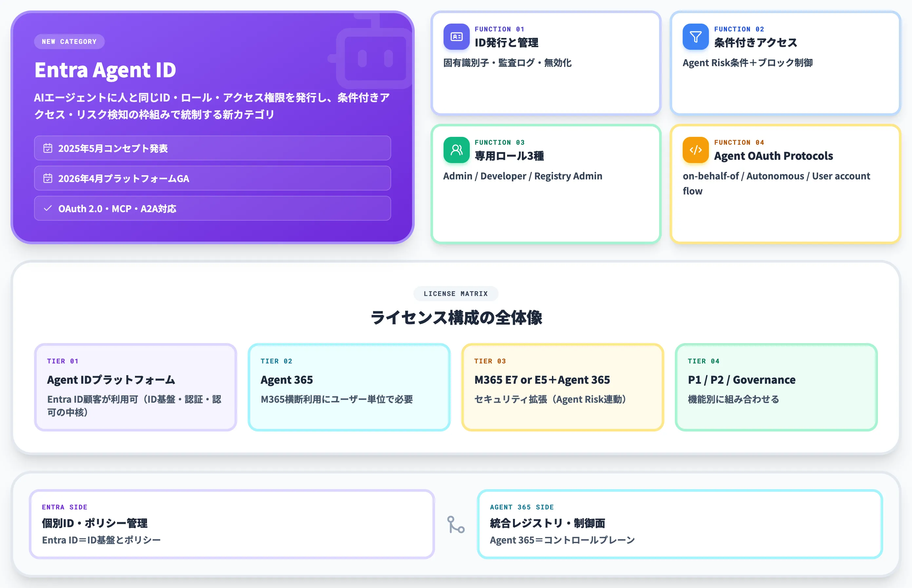Select the Tier 01 Agent IDプラットフォーム card
912x588 pixels.
point(136,387)
